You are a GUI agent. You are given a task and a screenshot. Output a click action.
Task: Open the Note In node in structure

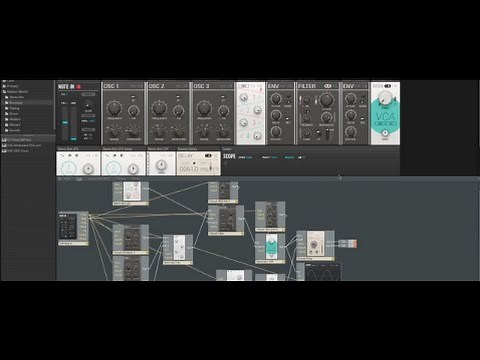click(73, 228)
